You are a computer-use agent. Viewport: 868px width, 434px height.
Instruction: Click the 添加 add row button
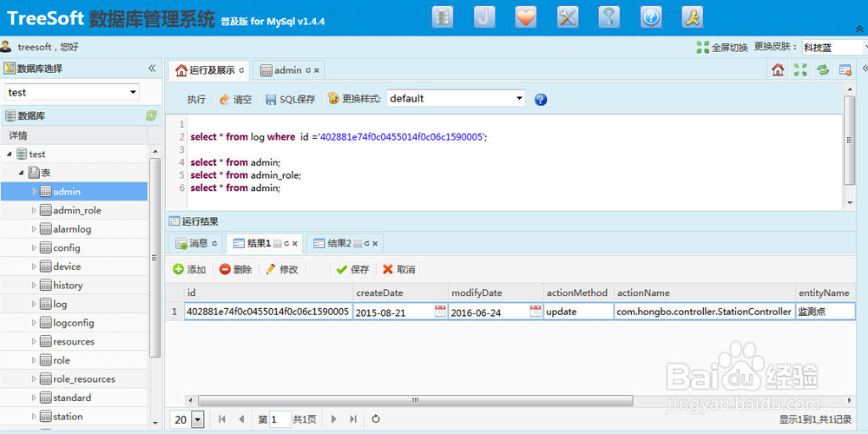(x=189, y=270)
